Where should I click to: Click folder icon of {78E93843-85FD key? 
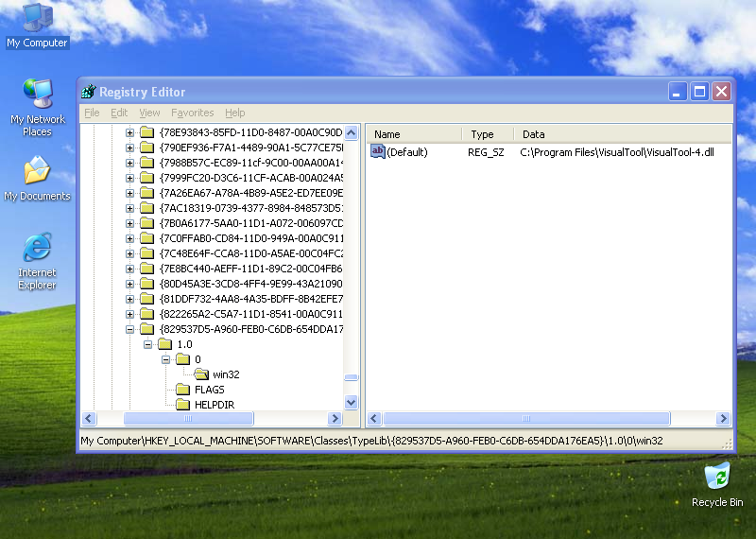click(147, 132)
